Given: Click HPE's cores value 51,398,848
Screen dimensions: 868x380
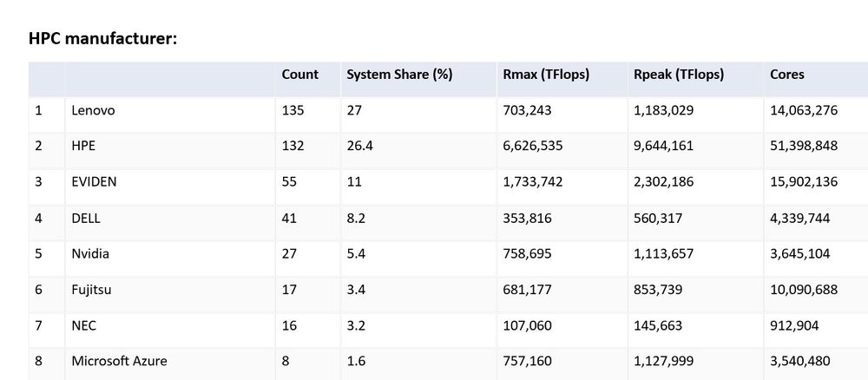Looking at the screenshot, I should (x=804, y=146).
